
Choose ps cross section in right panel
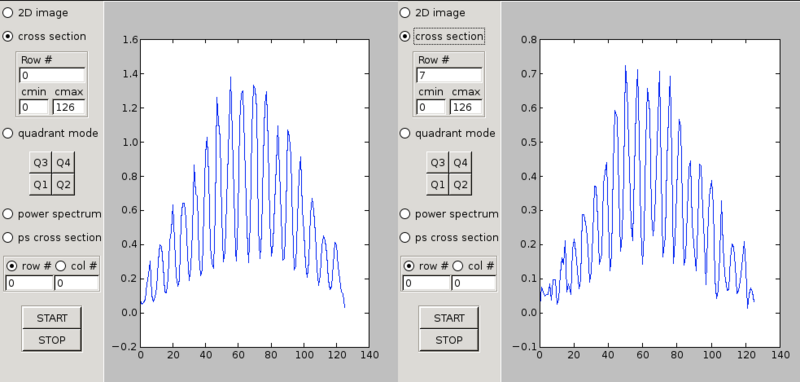point(405,237)
